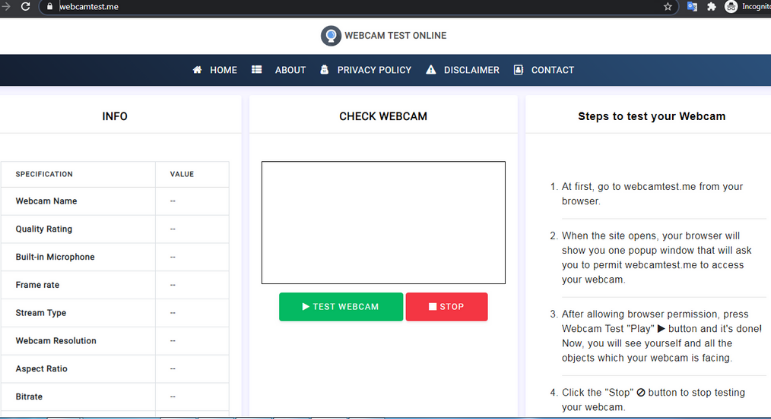This screenshot has width=771, height=419.
Task: Select the Stream Type row label
Action: pos(41,313)
